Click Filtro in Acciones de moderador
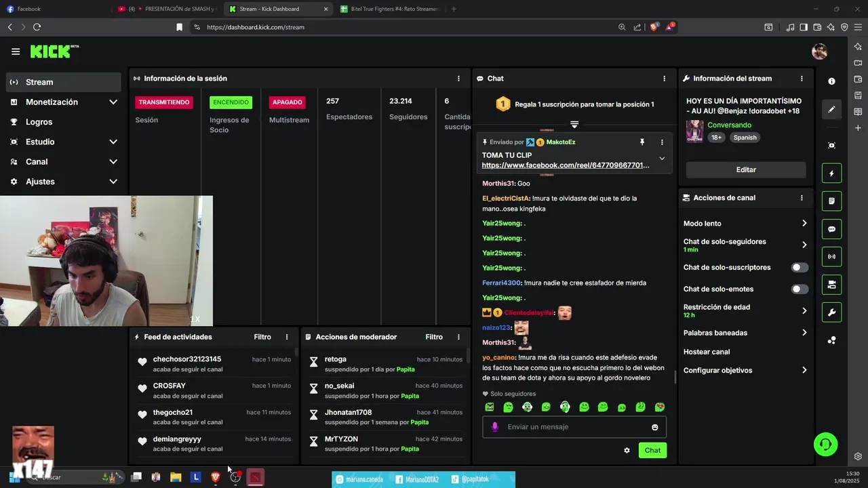 click(x=434, y=337)
